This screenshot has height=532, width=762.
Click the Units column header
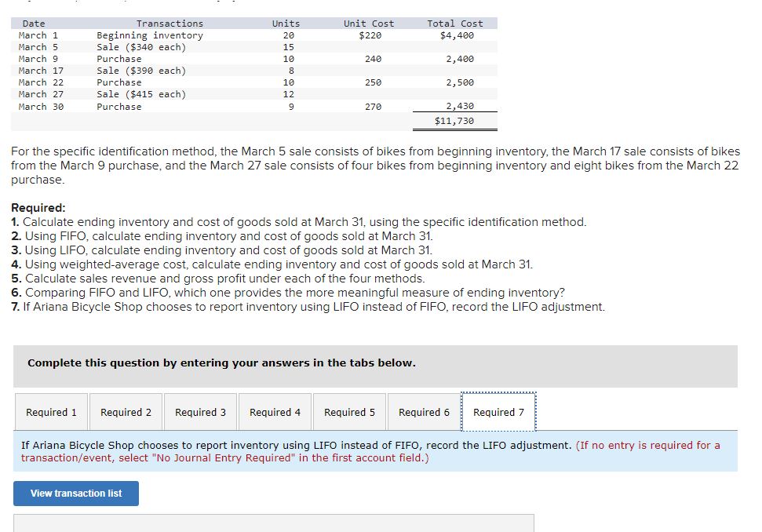[x=286, y=24]
